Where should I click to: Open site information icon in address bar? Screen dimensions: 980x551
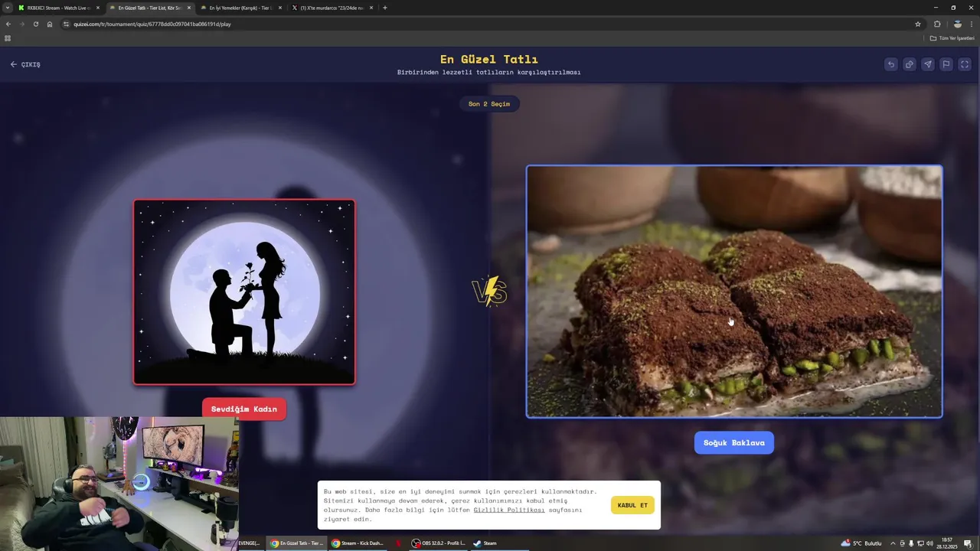[67, 24]
